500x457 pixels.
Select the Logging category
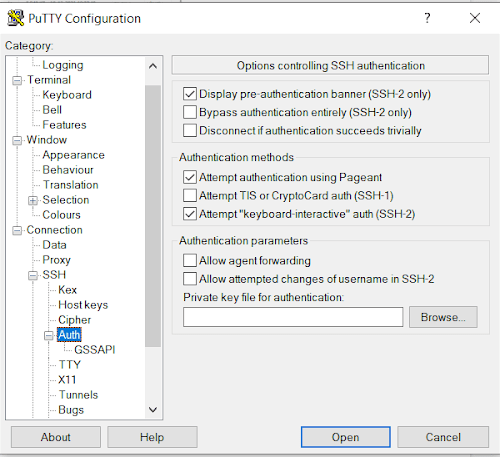63,65
